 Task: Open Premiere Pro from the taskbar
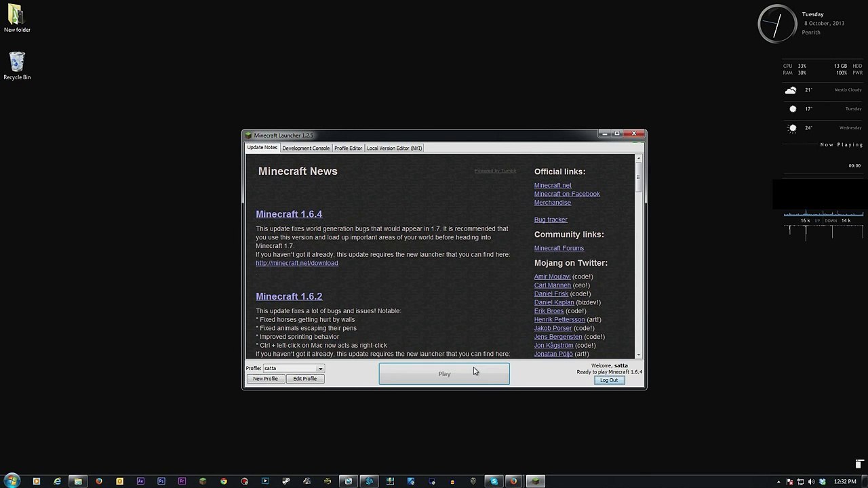182,481
